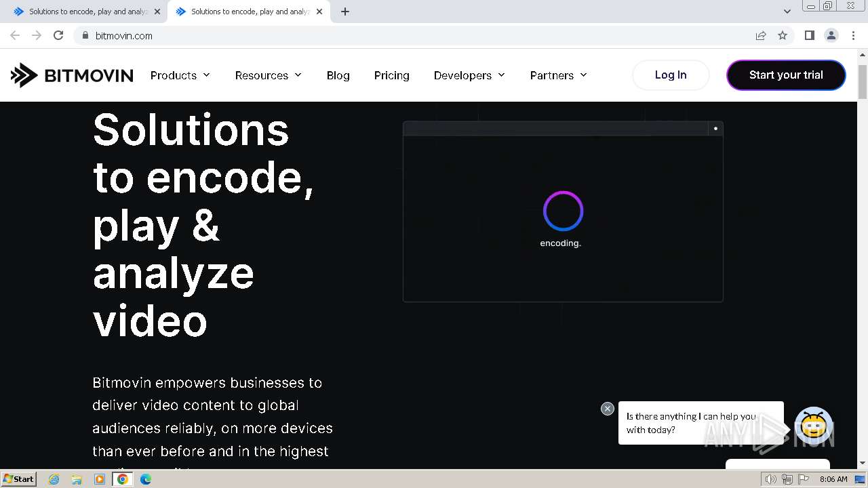Click the chat help message

[x=701, y=423]
